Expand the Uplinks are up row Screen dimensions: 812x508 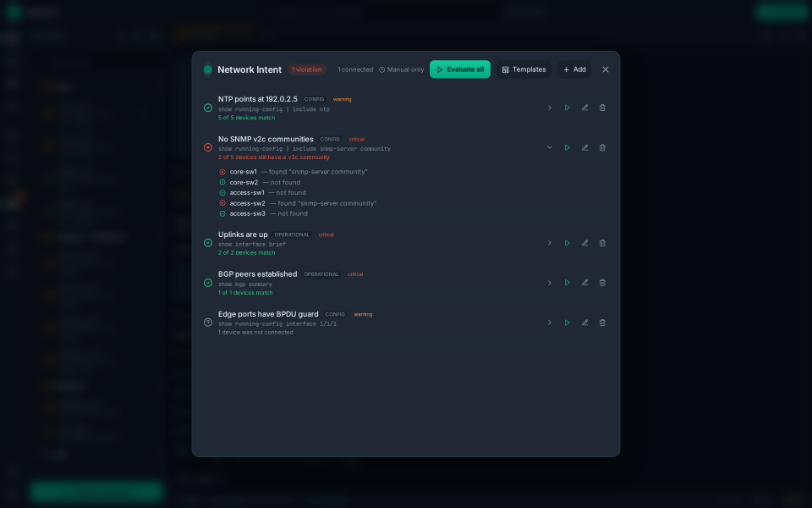pos(550,243)
